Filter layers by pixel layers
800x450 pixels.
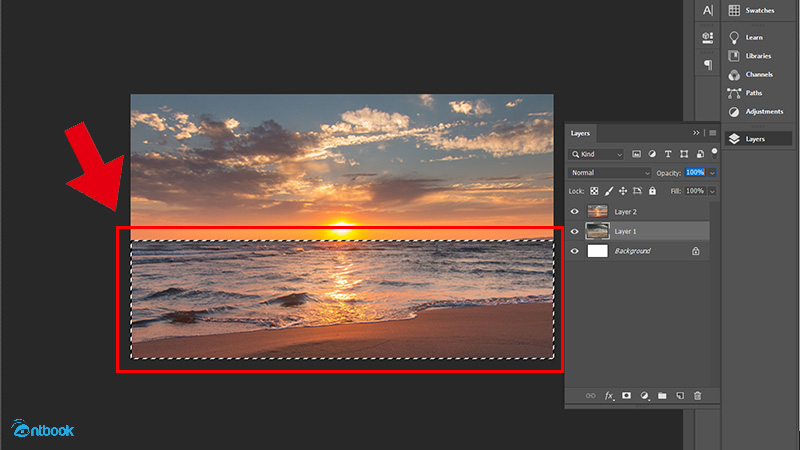[x=636, y=154]
